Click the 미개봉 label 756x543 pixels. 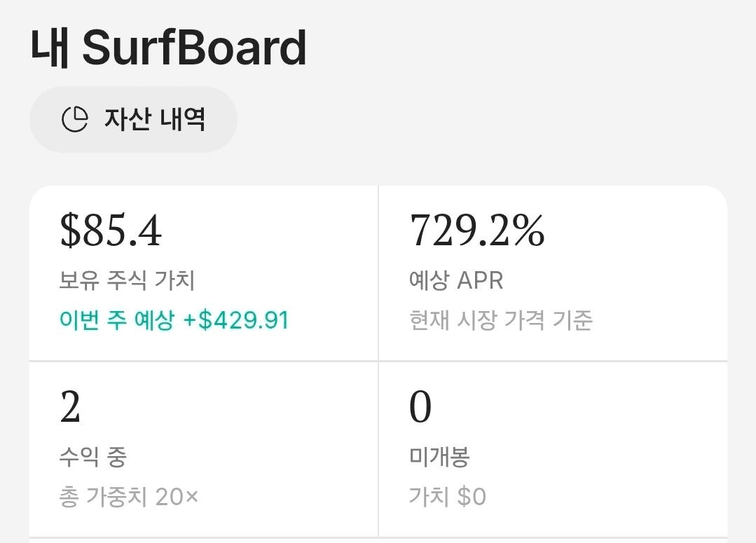coord(439,457)
